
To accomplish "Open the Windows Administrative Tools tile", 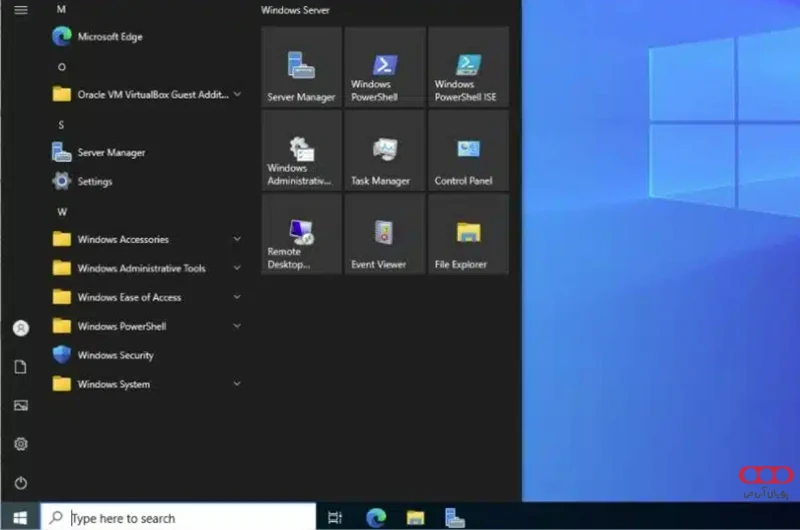I will [x=301, y=151].
